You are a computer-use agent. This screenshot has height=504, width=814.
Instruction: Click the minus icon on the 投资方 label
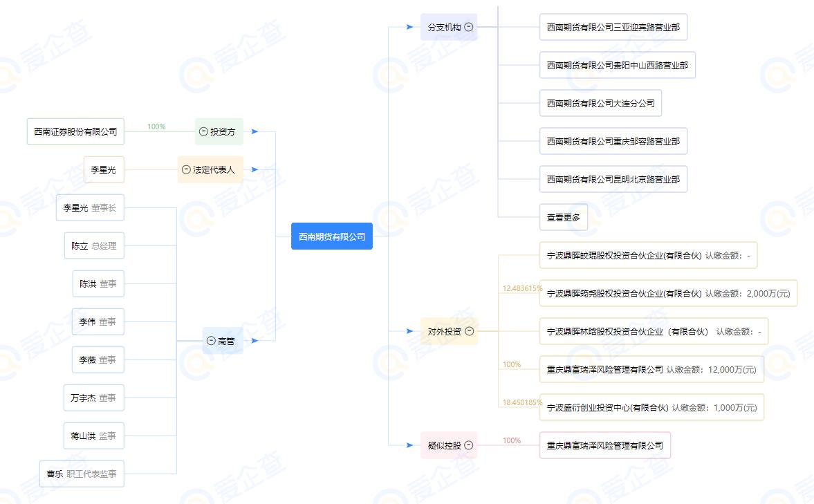[x=202, y=131]
